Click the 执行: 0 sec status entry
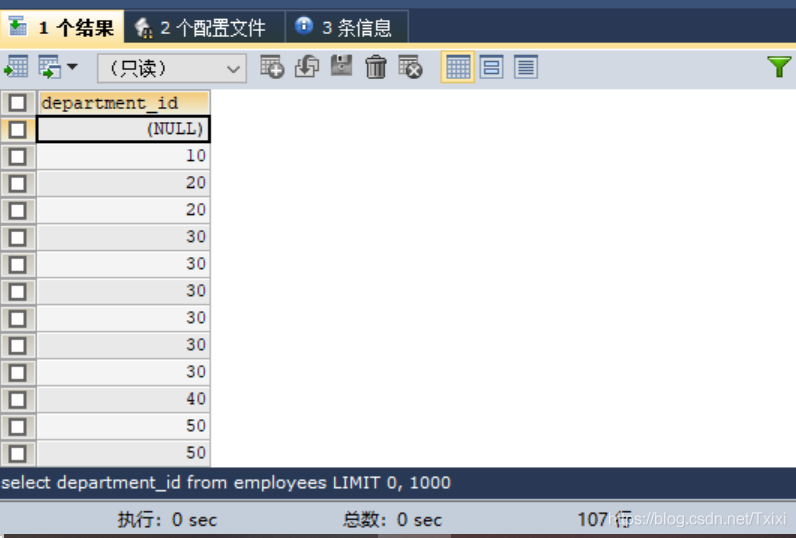The width and height of the screenshot is (796, 538). (168, 520)
